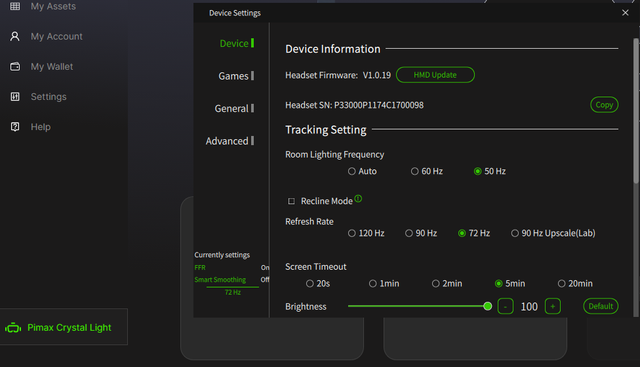The width and height of the screenshot is (640, 367).
Task: Switch to the Advanced tab
Action: click(x=229, y=141)
